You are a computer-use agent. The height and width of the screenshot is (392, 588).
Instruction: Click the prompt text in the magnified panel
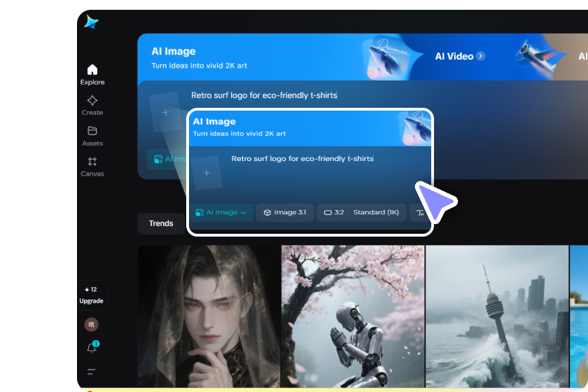coord(302,159)
